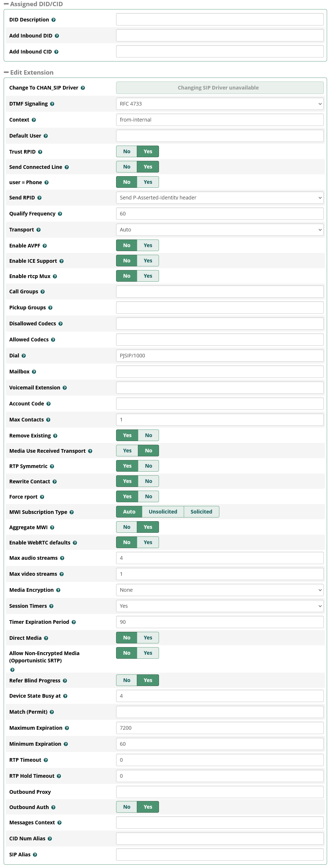Open help tooltip for Qualify Frequency
330x868 pixels.
[x=60, y=214]
